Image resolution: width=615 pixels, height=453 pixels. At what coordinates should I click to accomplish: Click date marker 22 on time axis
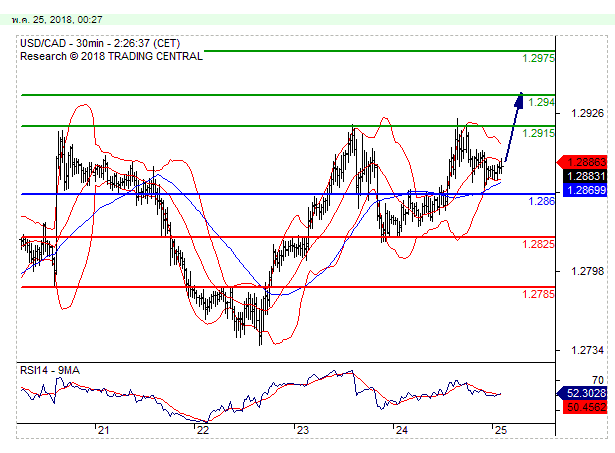203,430
